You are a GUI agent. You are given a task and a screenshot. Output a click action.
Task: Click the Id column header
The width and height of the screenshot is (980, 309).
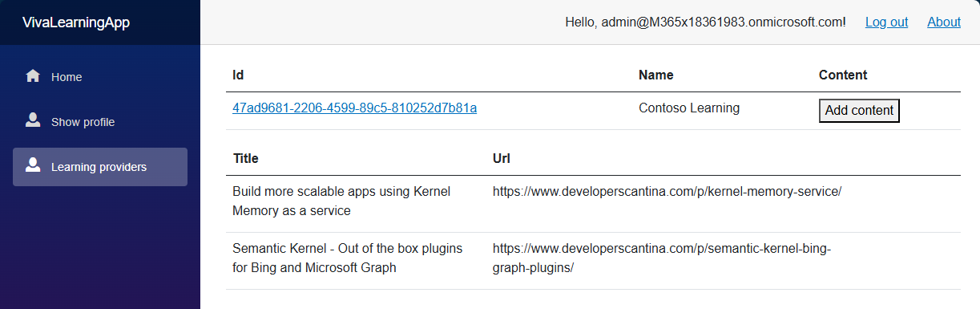point(238,75)
